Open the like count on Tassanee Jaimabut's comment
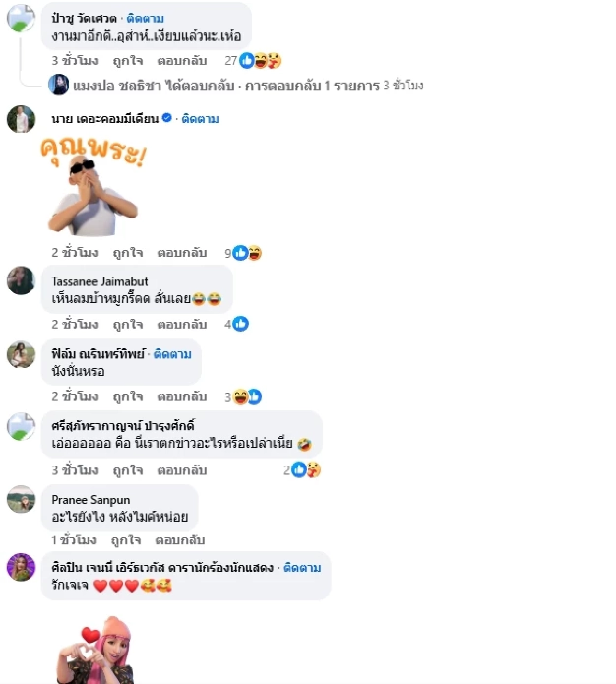Image resolution: width=616 pixels, height=684 pixels. point(237,324)
